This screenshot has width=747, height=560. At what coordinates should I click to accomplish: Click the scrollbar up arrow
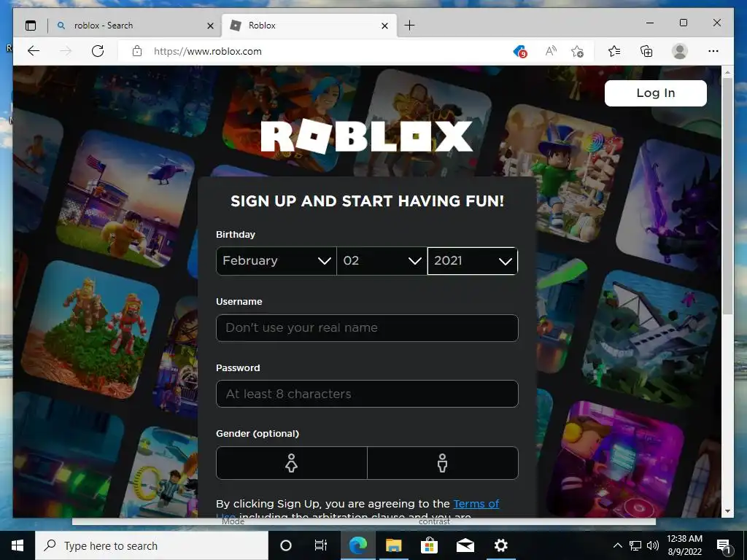(727, 72)
